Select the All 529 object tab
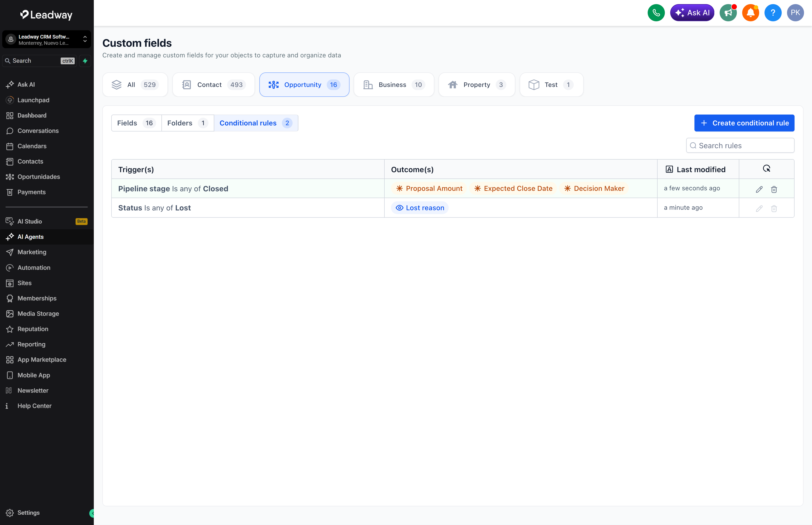 pos(135,85)
